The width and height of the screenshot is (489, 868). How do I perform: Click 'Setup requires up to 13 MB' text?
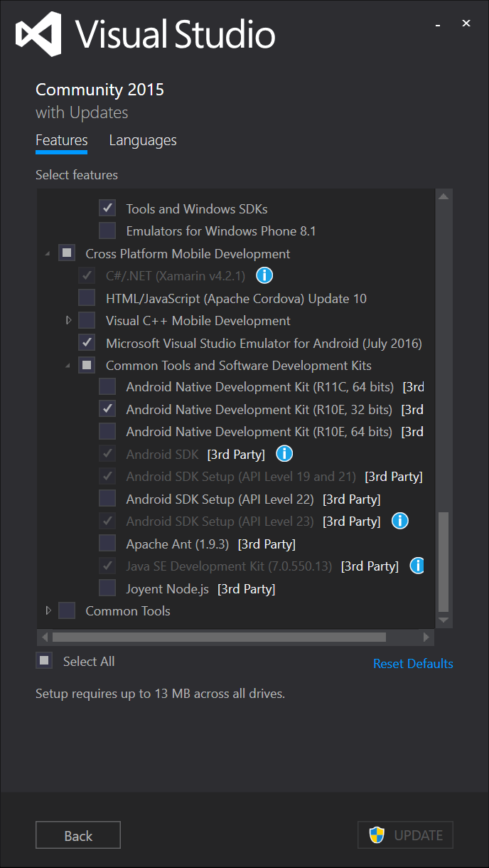coord(160,693)
